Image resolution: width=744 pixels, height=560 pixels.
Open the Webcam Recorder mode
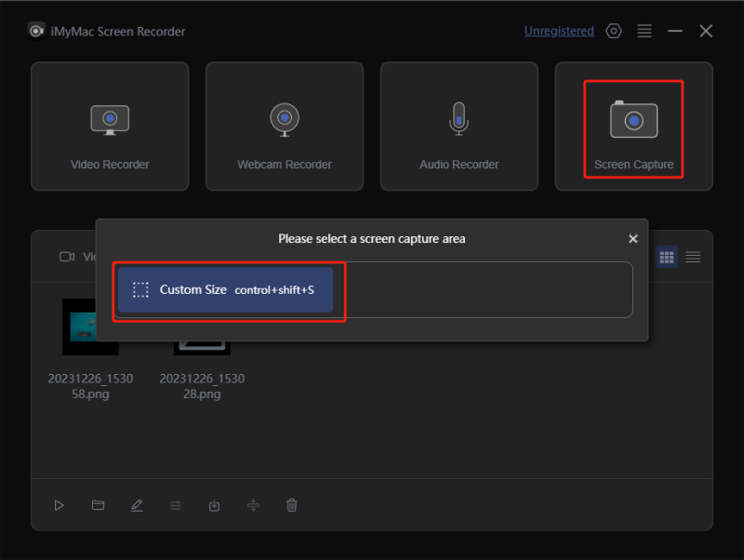pyautogui.click(x=285, y=127)
